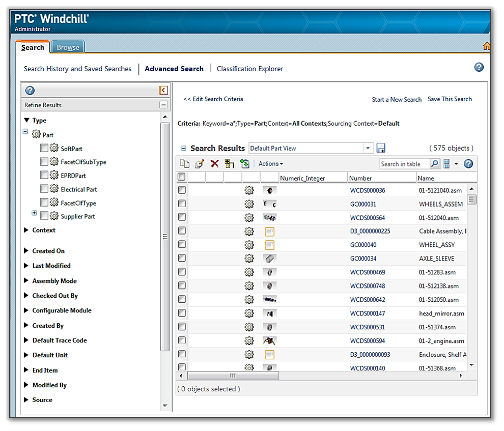
Task: Open the Refine Results panel help icon
Action: pyautogui.click(x=30, y=91)
